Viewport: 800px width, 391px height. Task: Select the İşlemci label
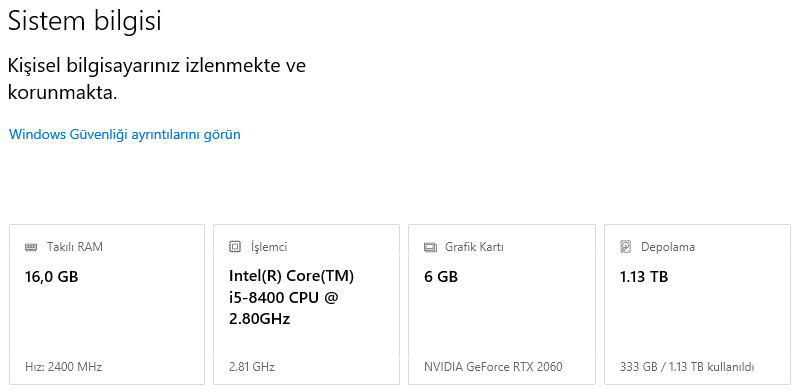pyautogui.click(x=269, y=247)
